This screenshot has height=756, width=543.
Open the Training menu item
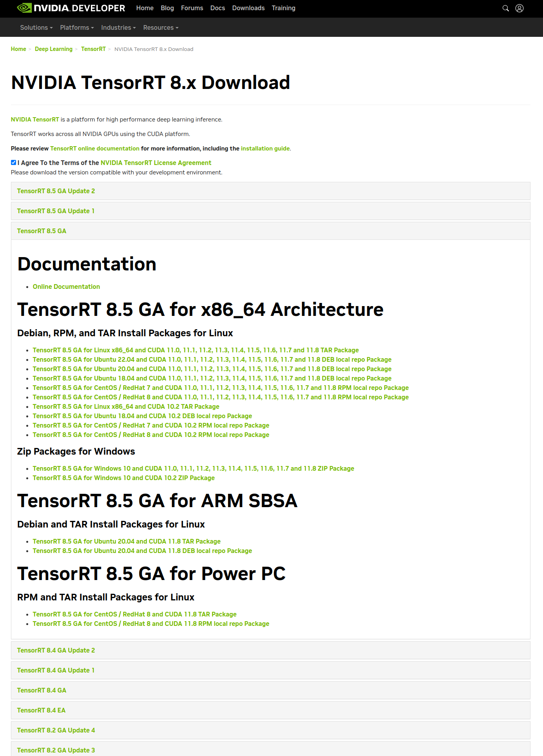tap(284, 8)
